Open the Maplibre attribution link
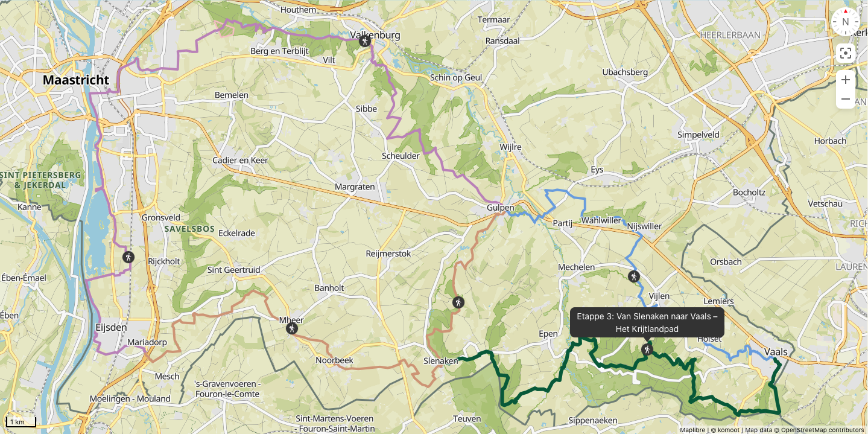868x434 pixels. (x=692, y=430)
